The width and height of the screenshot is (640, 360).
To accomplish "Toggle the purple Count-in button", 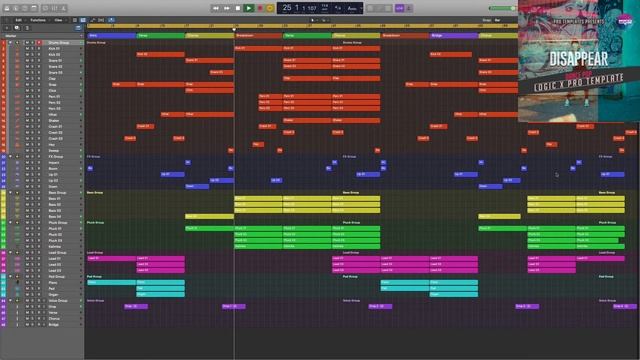I will pyautogui.click(x=399, y=8).
